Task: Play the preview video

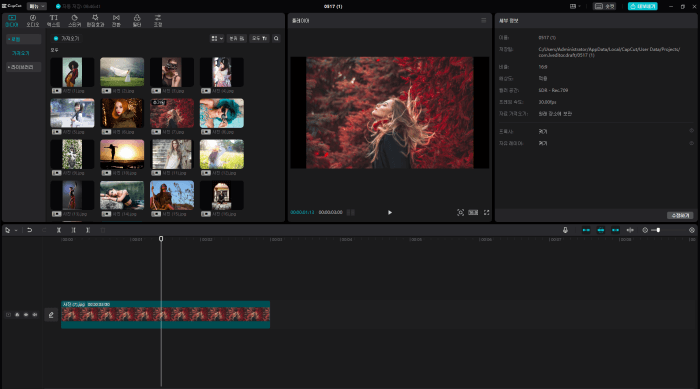Action: [x=390, y=213]
